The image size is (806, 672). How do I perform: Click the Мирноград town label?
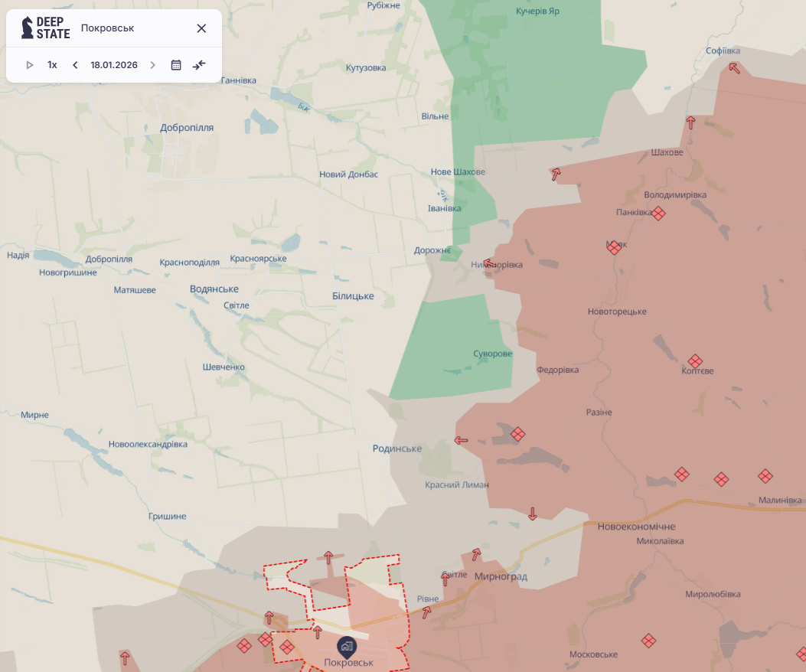pyautogui.click(x=501, y=576)
